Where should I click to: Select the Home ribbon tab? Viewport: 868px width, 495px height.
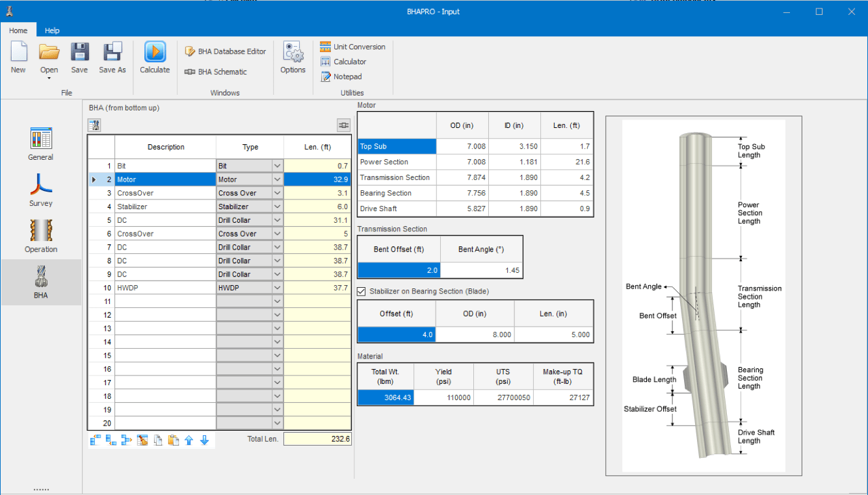[18, 31]
